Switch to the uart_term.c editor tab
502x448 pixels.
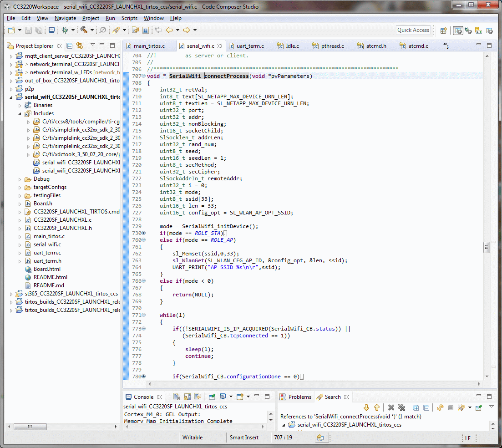pyautogui.click(x=250, y=46)
